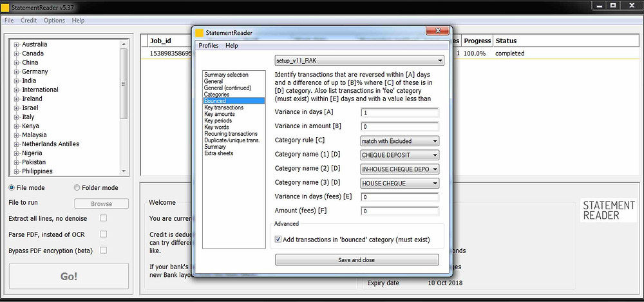Open the Options menu
The height and width of the screenshot is (302, 644).
pos(54,20)
